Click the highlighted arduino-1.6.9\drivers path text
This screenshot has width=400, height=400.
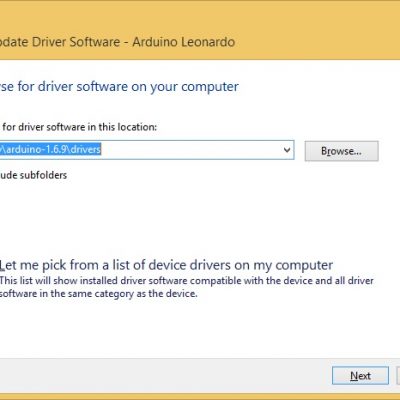(51, 149)
